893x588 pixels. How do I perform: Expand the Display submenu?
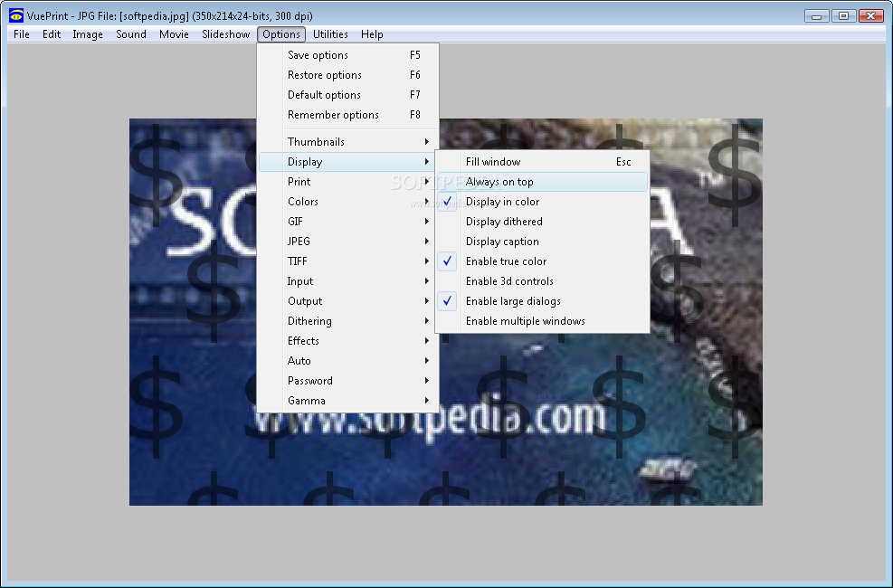(348, 162)
